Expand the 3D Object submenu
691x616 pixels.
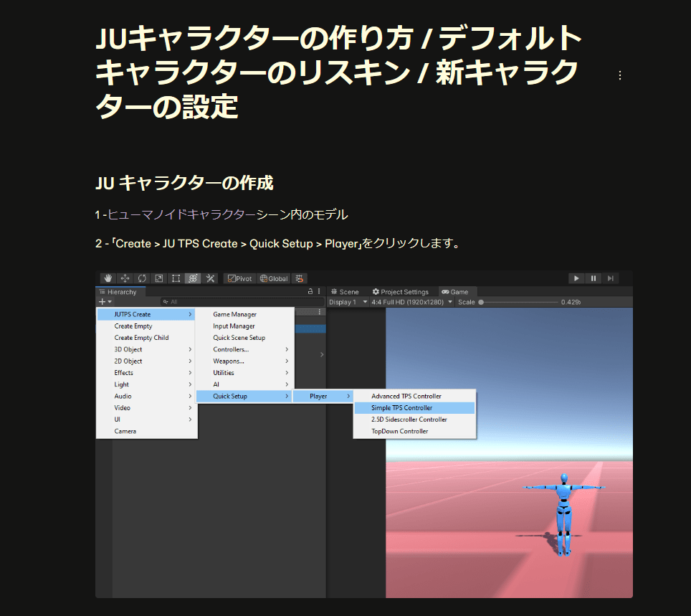point(147,349)
